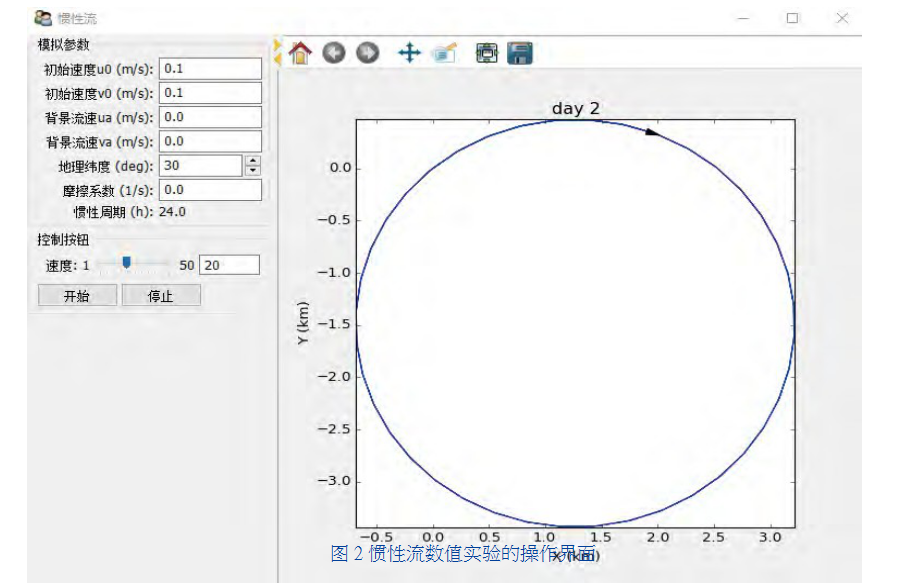922x588 pixels.
Task: Click the 模拟参数 group label
Action: (x=64, y=45)
